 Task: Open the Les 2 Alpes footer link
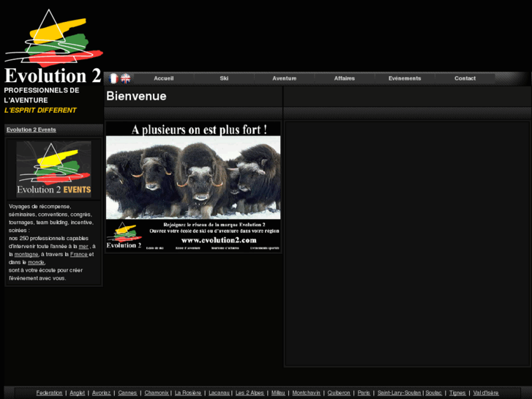[250, 393]
